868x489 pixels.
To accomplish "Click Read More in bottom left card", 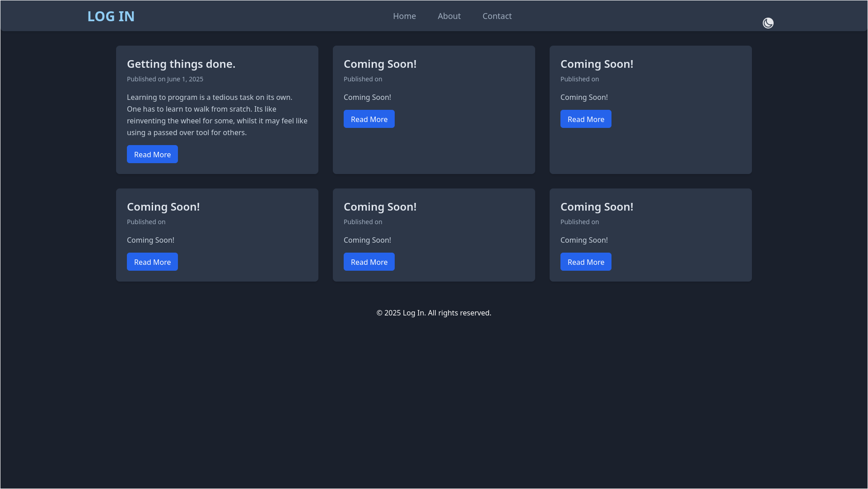I will click(152, 262).
